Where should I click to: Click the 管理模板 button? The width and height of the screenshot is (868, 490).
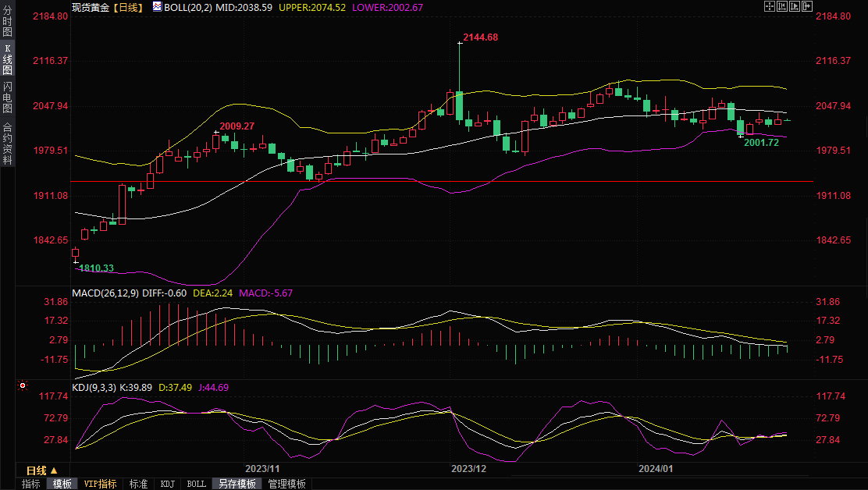(x=286, y=484)
